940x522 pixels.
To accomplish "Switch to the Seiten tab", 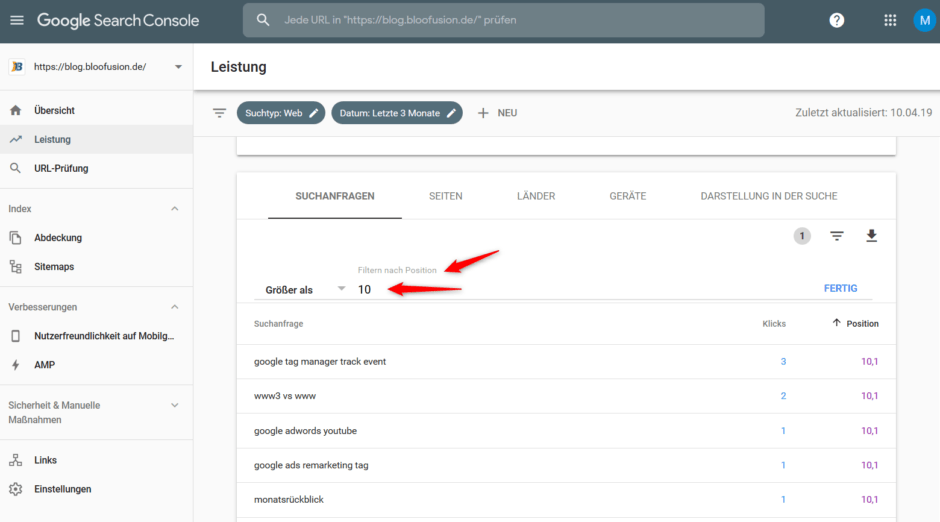I will (445, 196).
